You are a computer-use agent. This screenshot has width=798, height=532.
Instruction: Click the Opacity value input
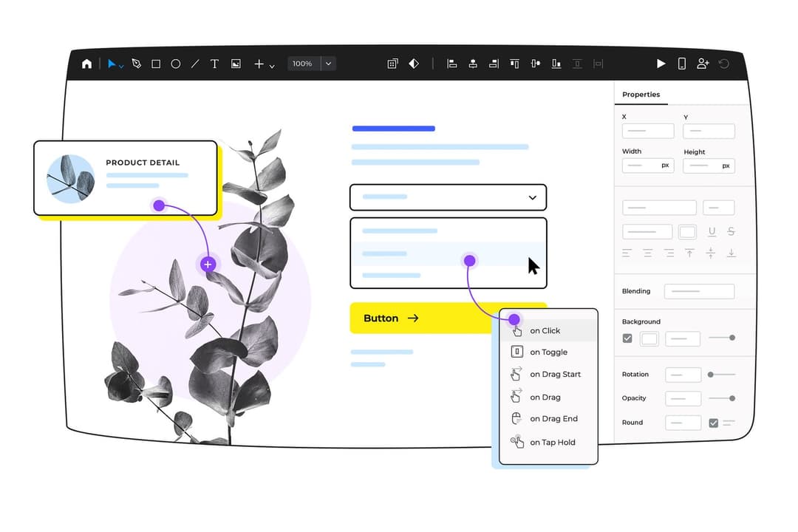pos(683,399)
